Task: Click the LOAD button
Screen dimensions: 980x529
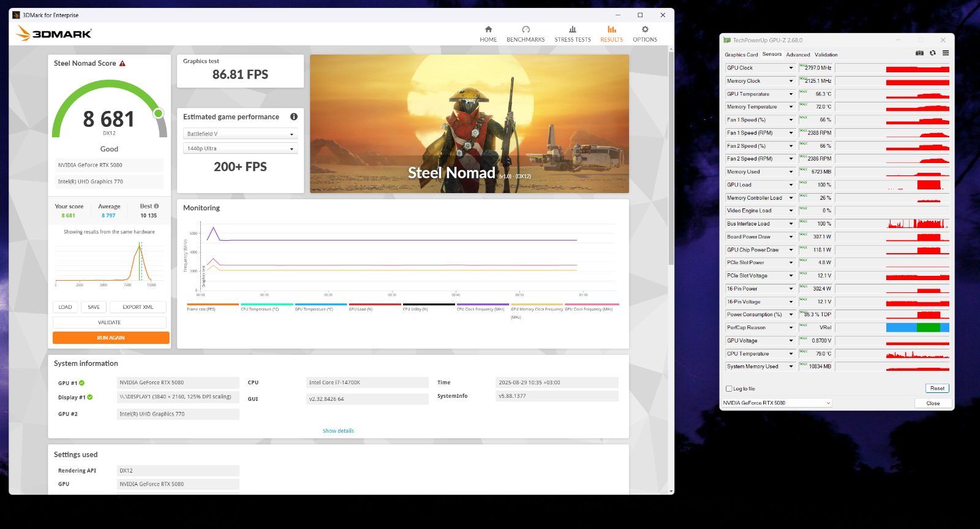Action: (x=66, y=307)
